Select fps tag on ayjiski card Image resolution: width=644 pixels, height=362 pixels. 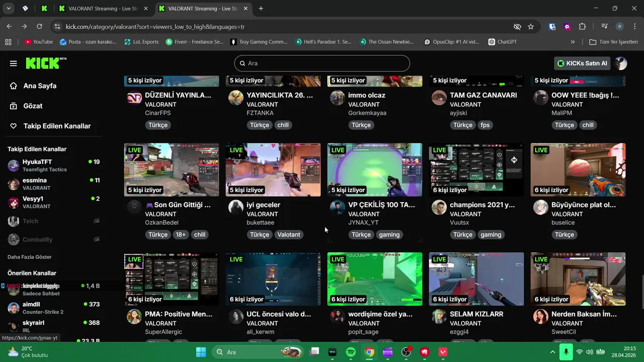point(485,125)
